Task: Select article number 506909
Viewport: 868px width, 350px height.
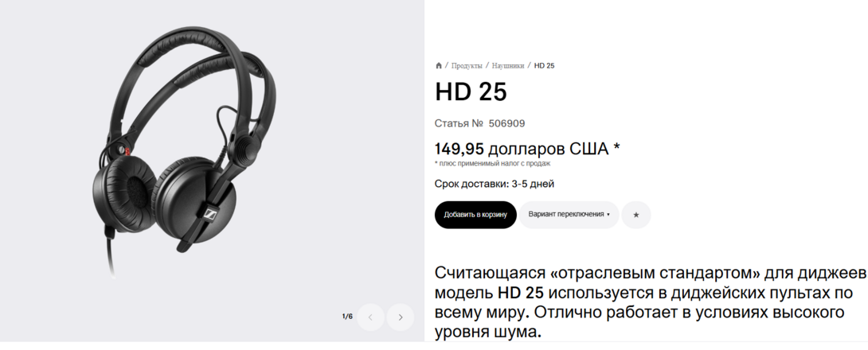Action: [x=507, y=123]
